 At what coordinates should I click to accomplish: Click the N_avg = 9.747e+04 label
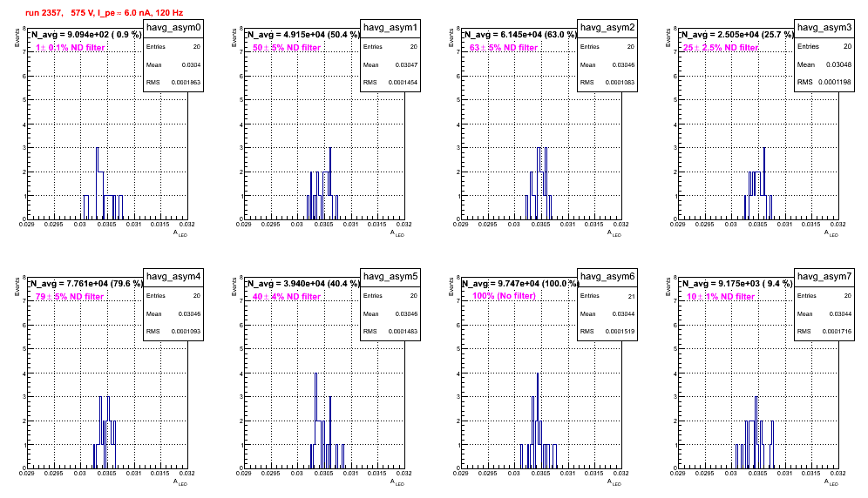click(520, 284)
